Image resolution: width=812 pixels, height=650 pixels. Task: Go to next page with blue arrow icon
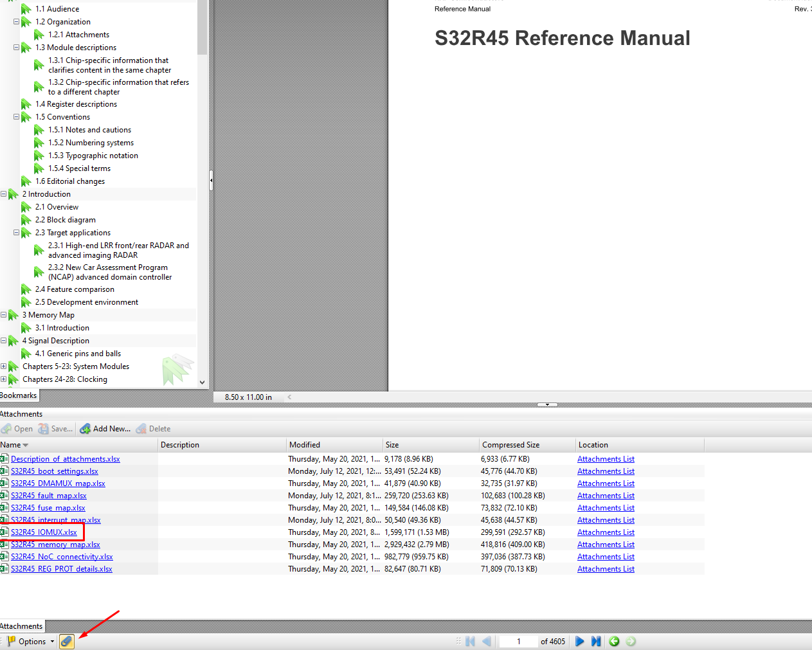point(579,641)
